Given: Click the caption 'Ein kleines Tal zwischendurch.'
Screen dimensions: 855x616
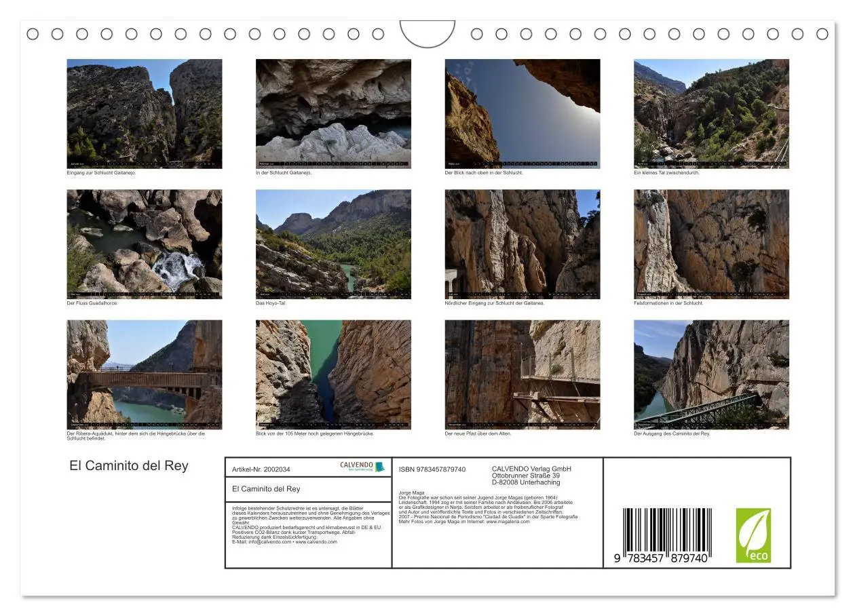Looking at the screenshot, I should click(666, 173).
